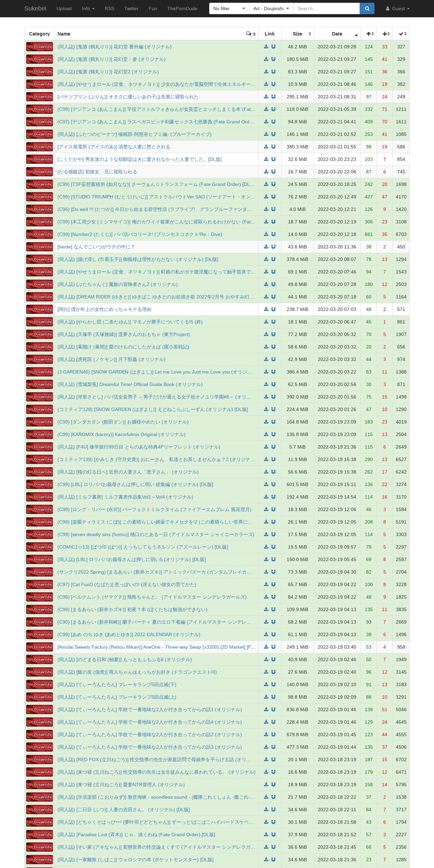Image resolution: width=434 pixels, height=868 pixels.
Task: Click Doujinshi category badge on the 2022-03-20 02:56 row
Action: pos(40,384)
